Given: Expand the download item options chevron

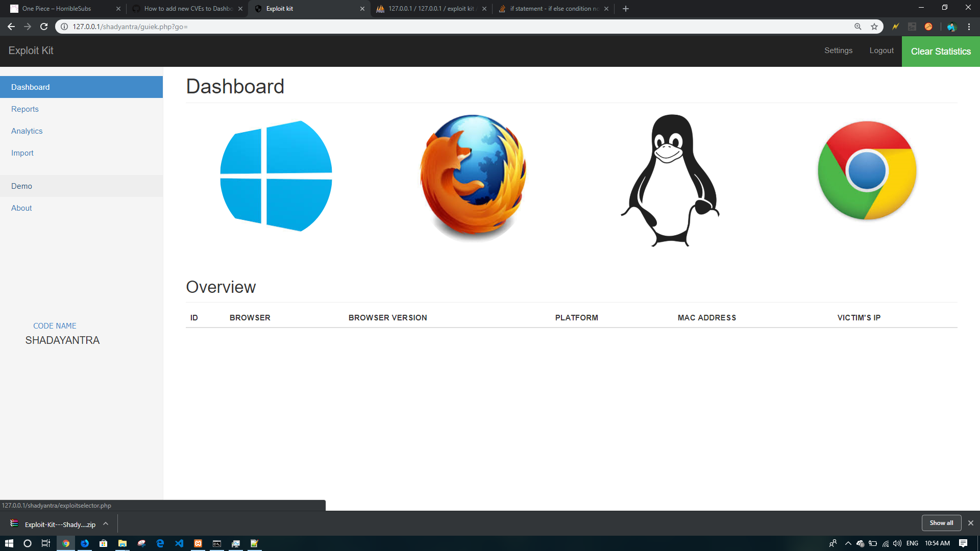Looking at the screenshot, I should 106,523.
